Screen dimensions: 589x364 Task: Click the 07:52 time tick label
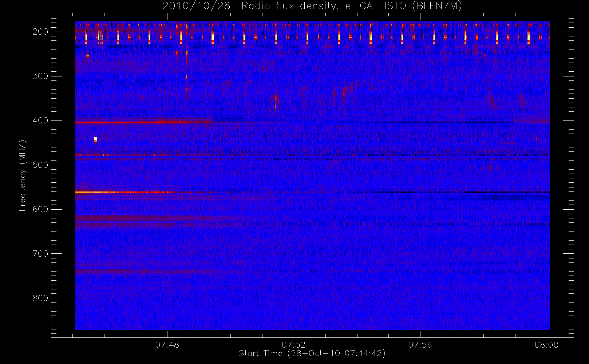pyautogui.click(x=293, y=345)
